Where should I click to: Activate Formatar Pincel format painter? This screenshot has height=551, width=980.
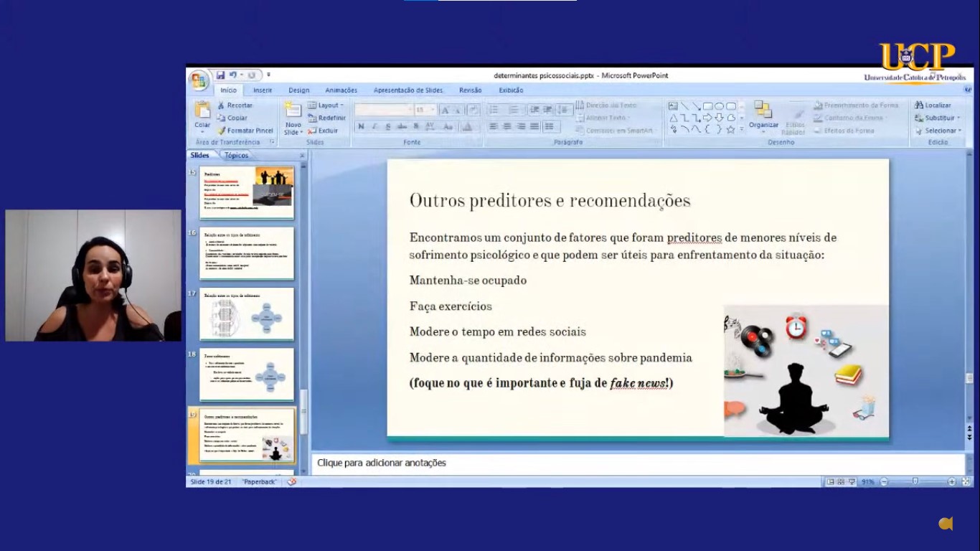point(245,131)
